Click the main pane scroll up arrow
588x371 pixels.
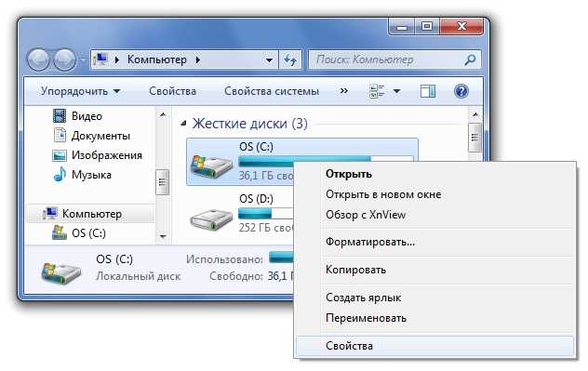[x=475, y=114]
